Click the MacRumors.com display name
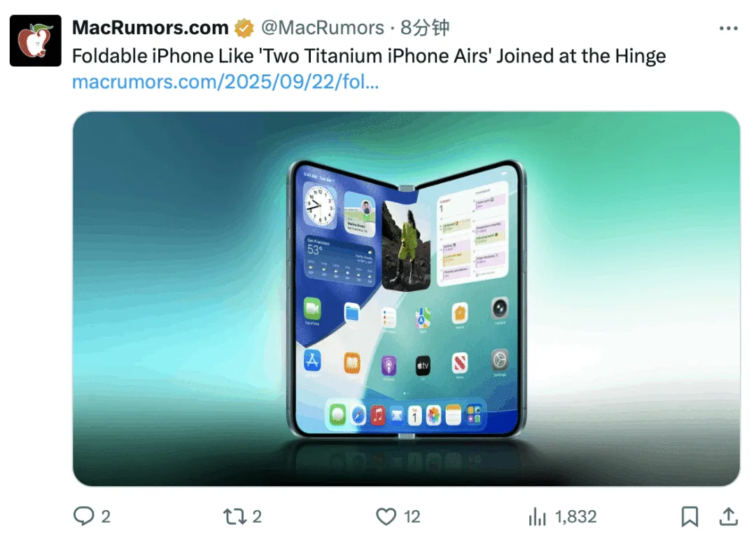This screenshot has height=536, width=756. pyautogui.click(x=150, y=27)
